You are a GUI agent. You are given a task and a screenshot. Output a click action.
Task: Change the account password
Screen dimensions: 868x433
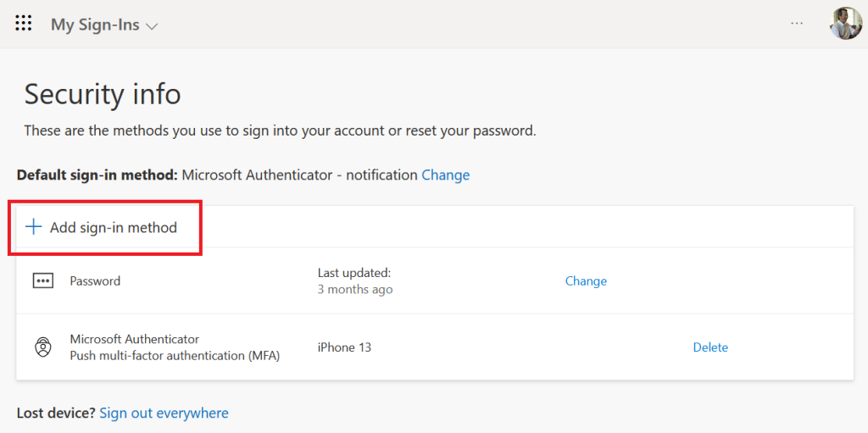[586, 281]
